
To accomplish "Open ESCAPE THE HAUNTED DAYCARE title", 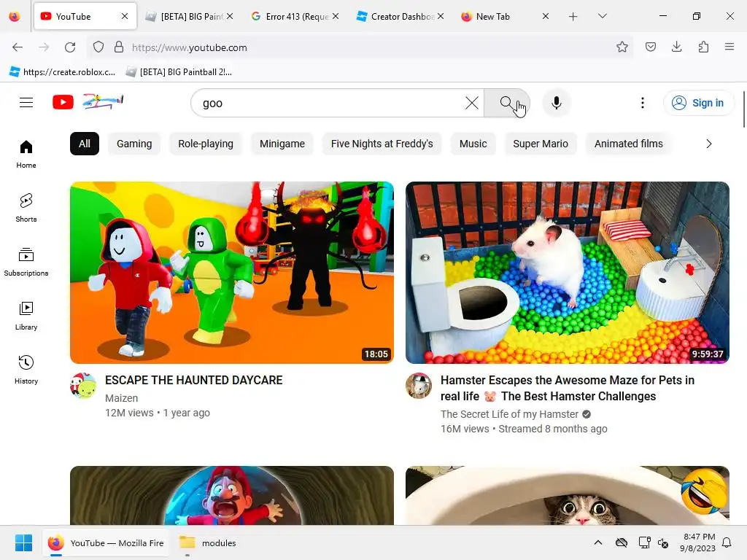I will (x=193, y=380).
